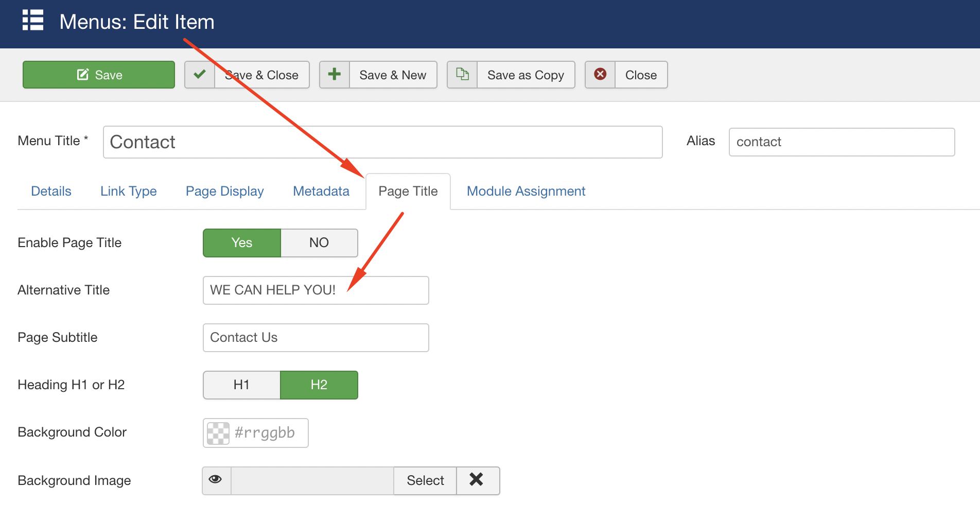Click the 'Page Subtitle' label

tap(58, 337)
